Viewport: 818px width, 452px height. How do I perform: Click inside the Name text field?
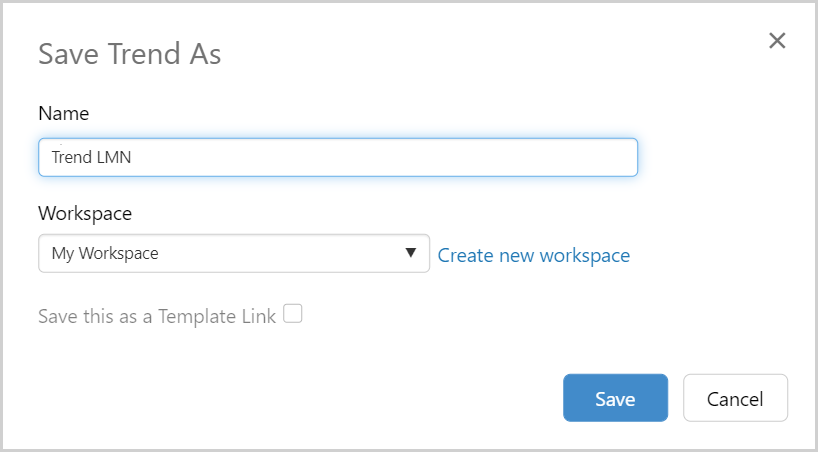click(337, 157)
